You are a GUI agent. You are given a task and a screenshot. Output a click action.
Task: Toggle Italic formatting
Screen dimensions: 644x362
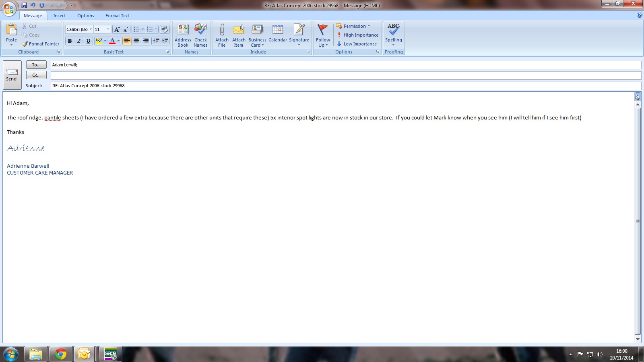[79, 41]
